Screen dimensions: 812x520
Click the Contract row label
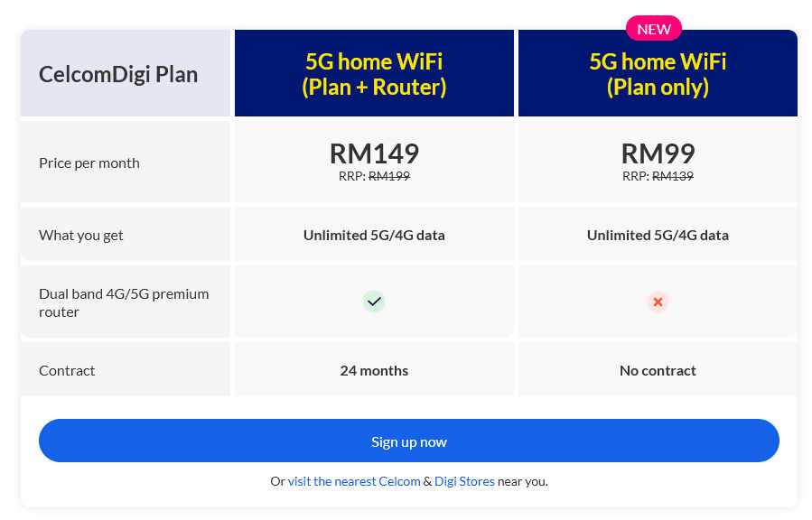[x=67, y=370]
